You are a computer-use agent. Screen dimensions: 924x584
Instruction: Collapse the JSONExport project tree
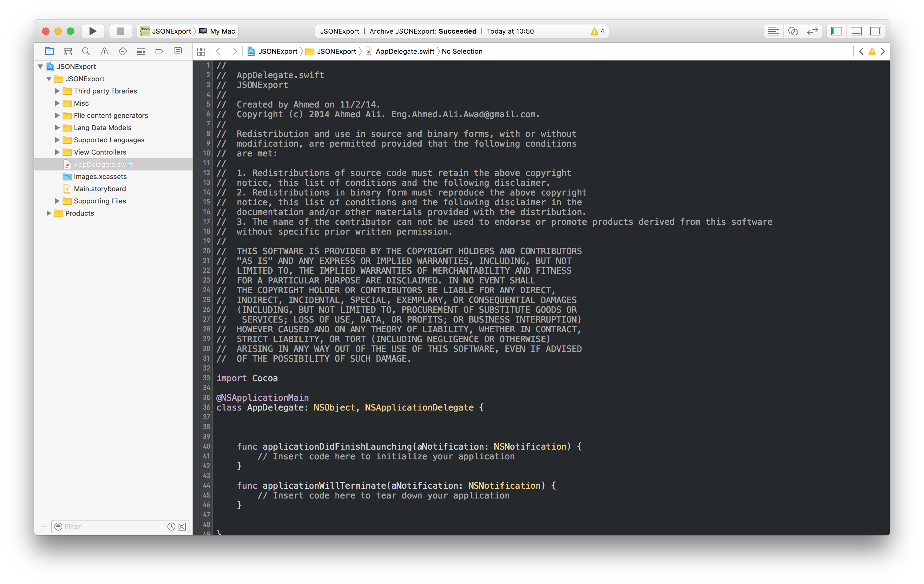40,66
